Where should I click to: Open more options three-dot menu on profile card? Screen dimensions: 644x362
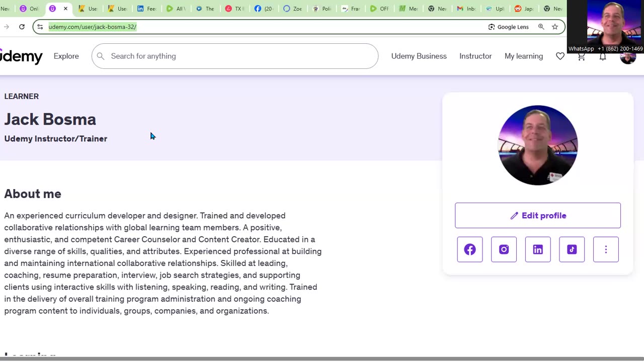click(606, 249)
